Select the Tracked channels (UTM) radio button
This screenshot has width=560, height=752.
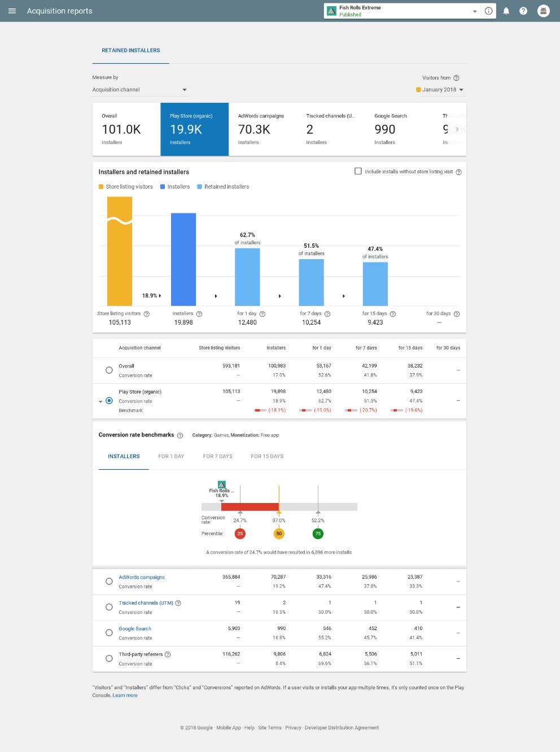click(x=109, y=607)
